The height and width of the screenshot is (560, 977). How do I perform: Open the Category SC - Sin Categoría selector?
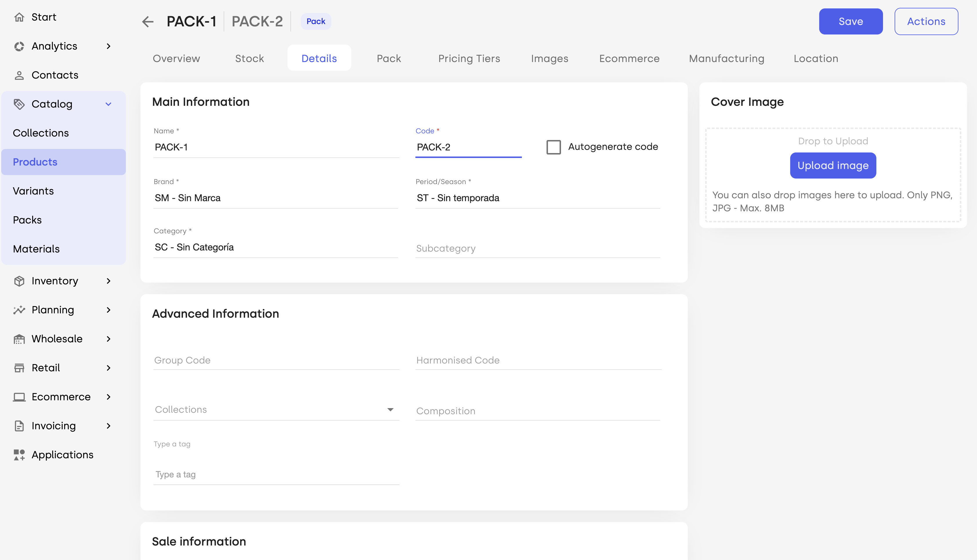click(x=276, y=247)
